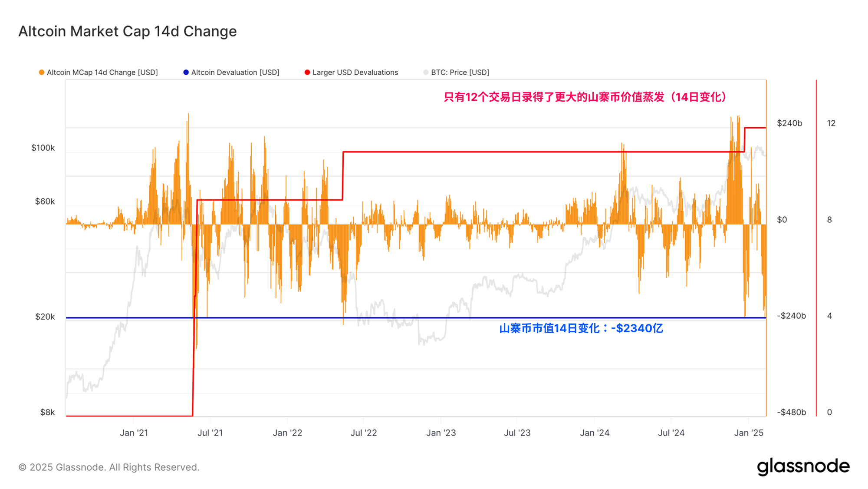Click the Jan '21 axis label
This screenshot has width=868, height=489.
coord(134,433)
